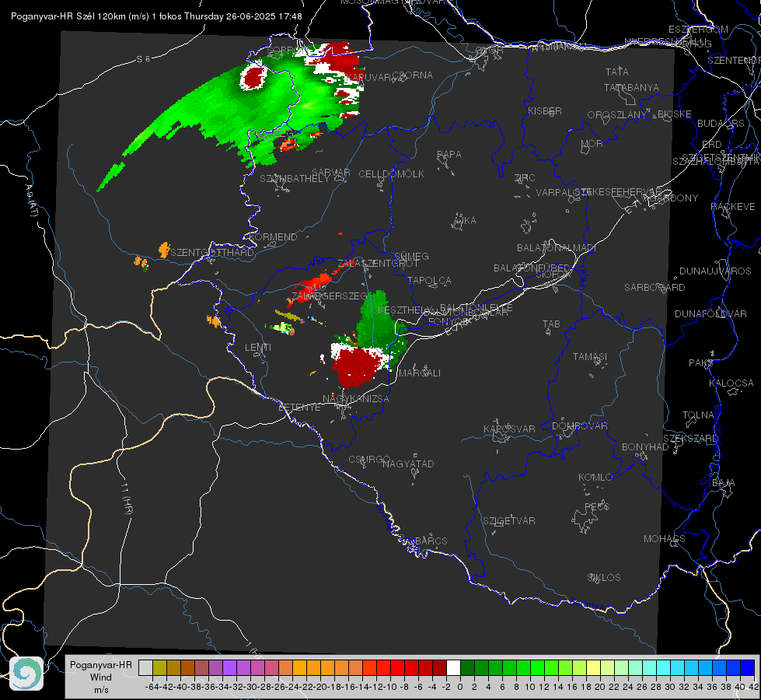
Task: Pick the dark green swatch between 0 and 2
Action: click(467, 668)
